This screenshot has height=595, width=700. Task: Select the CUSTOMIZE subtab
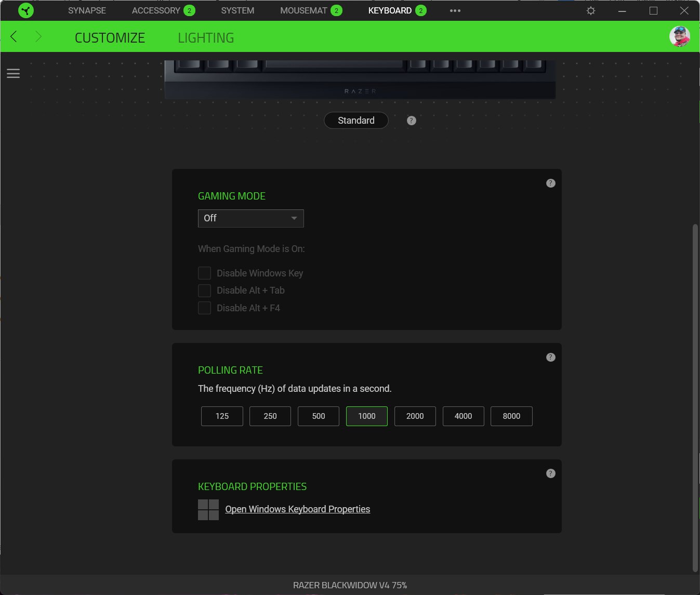pyautogui.click(x=110, y=38)
